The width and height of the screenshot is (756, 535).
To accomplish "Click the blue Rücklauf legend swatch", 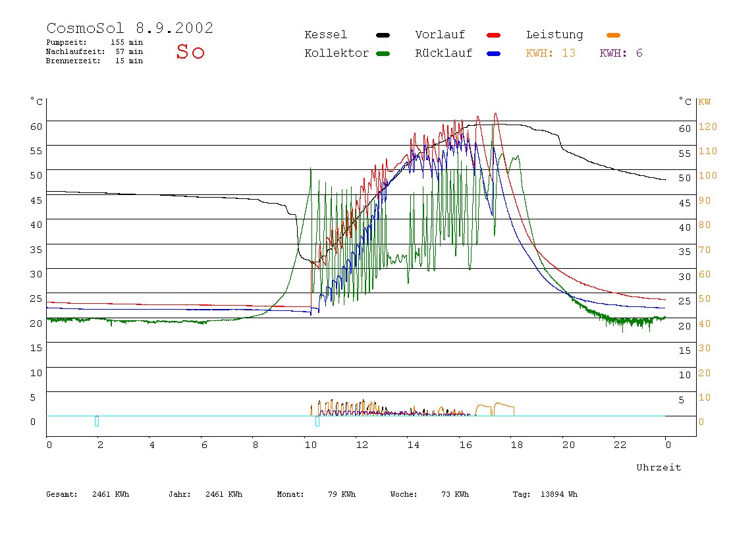I will pyautogui.click(x=494, y=53).
